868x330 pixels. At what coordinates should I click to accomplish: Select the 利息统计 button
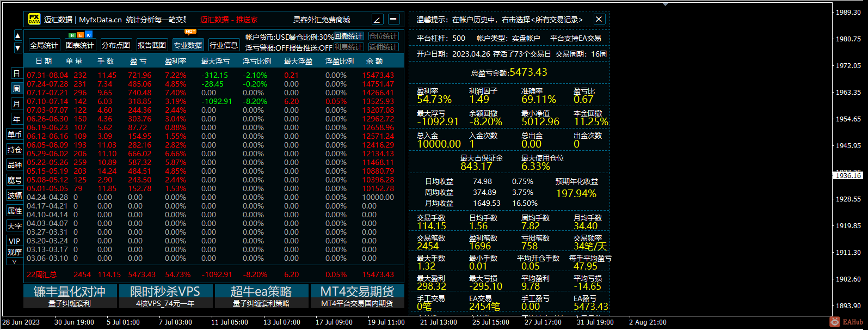(x=348, y=47)
